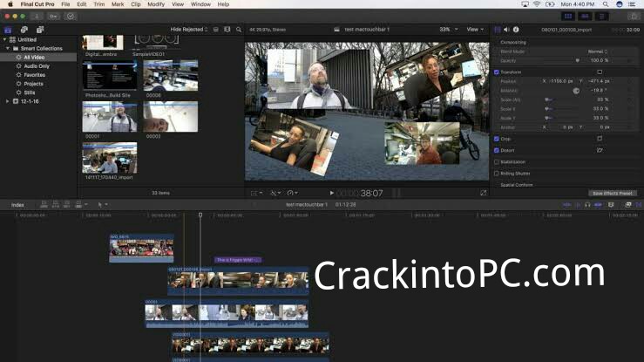Enable the Stabilization checkbox
Screen dimensions: 644x362
(497, 162)
